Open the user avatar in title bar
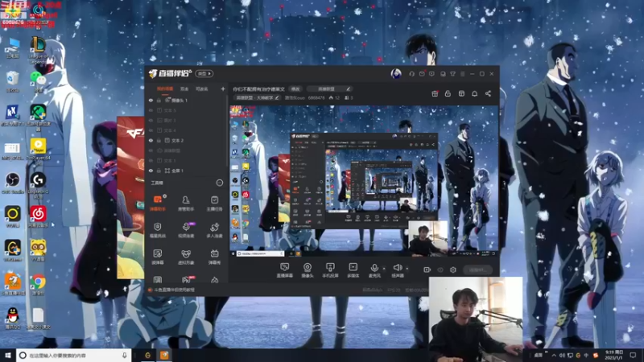 (x=396, y=74)
